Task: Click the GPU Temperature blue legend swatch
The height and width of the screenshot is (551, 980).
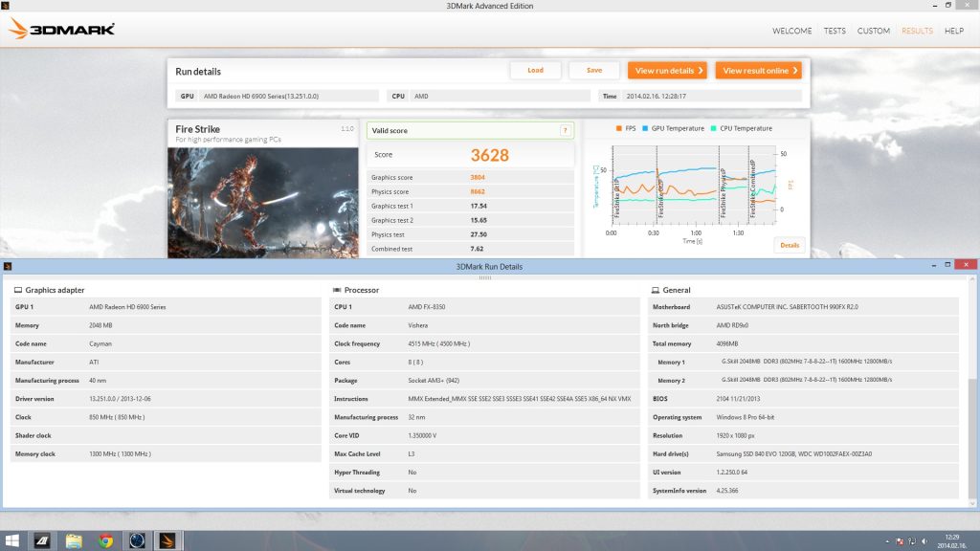Action: pyautogui.click(x=645, y=128)
